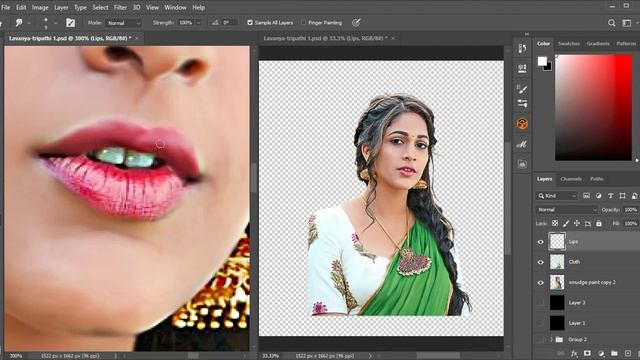640x360 pixels.
Task: Open the layer blend mode dropdown
Action: (566, 209)
